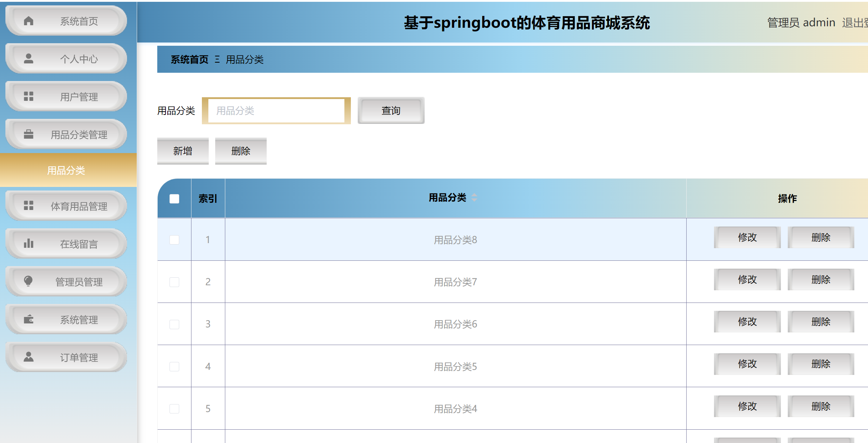Sort the 用品分类 column with the arrows
The width and height of the screenshot is (868, 443).
point(474,197)
